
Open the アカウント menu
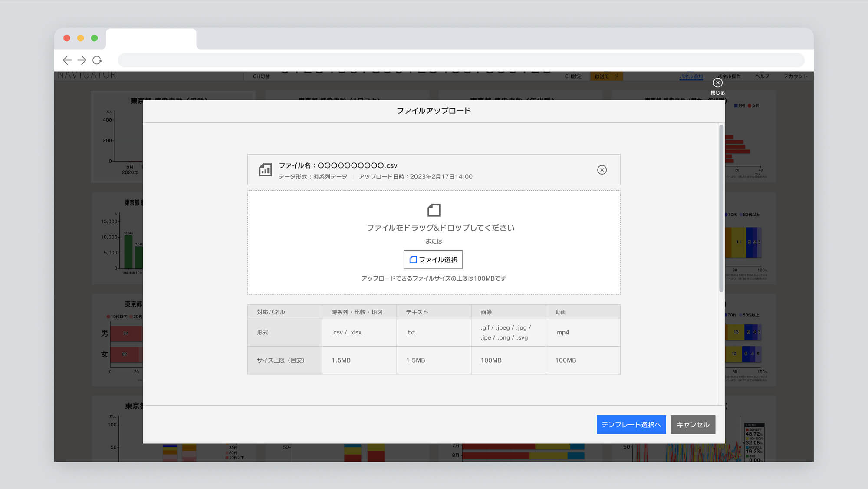[796, 76]
